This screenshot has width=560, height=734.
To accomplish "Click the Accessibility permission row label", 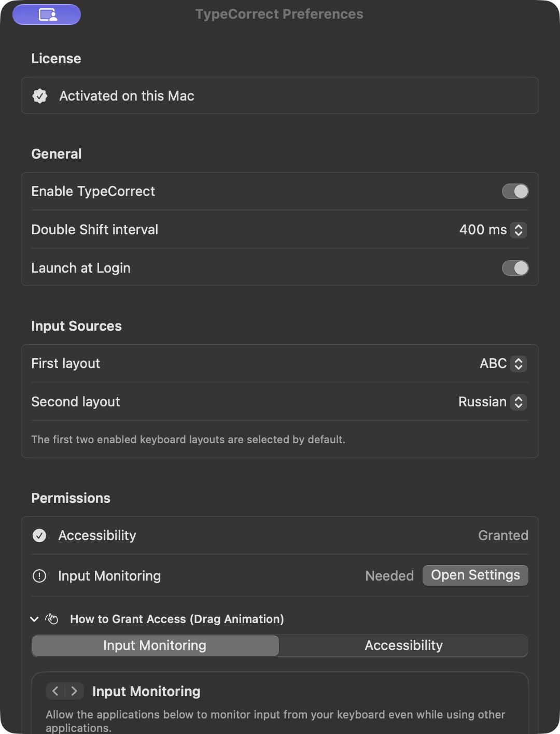I will (97, 535).
